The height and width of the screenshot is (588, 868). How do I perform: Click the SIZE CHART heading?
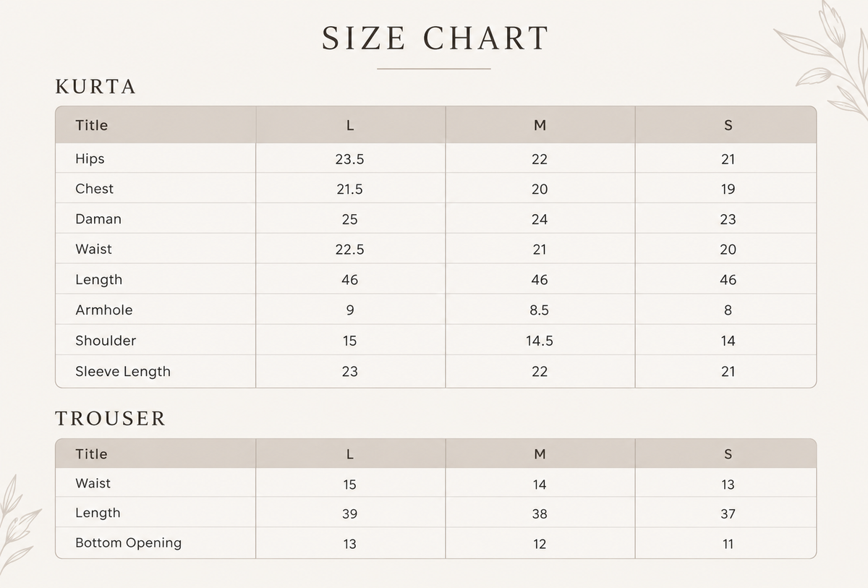435,38
